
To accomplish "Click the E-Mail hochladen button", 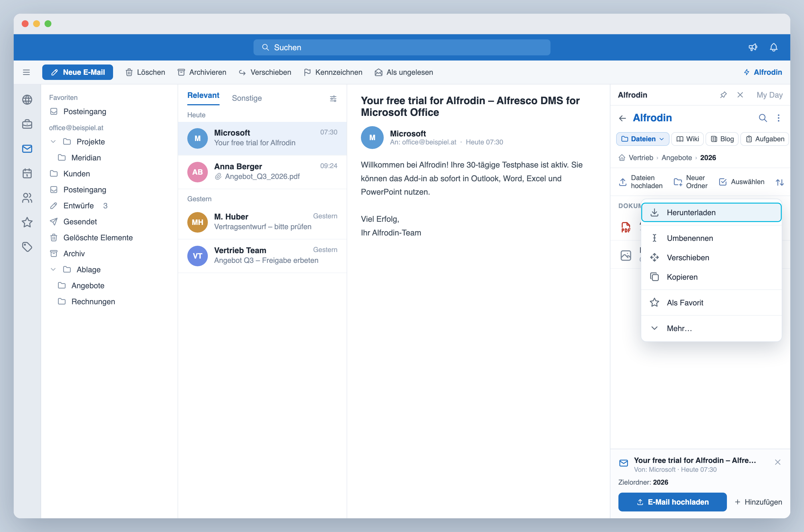I will click(x=672, y=502).
